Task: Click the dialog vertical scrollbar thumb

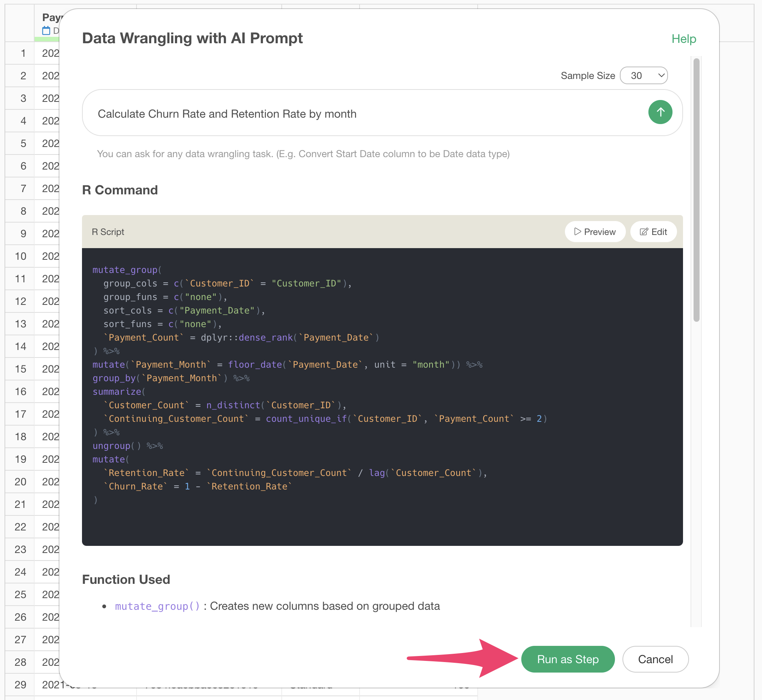Action: pyautogui.click(x=696, y=189)
